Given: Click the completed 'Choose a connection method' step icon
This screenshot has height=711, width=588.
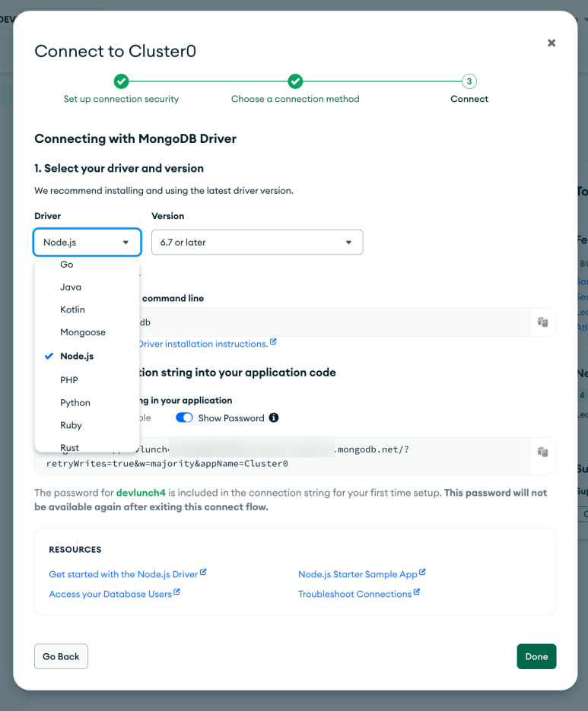Looking at the screenshot, I should click(295, 81).
